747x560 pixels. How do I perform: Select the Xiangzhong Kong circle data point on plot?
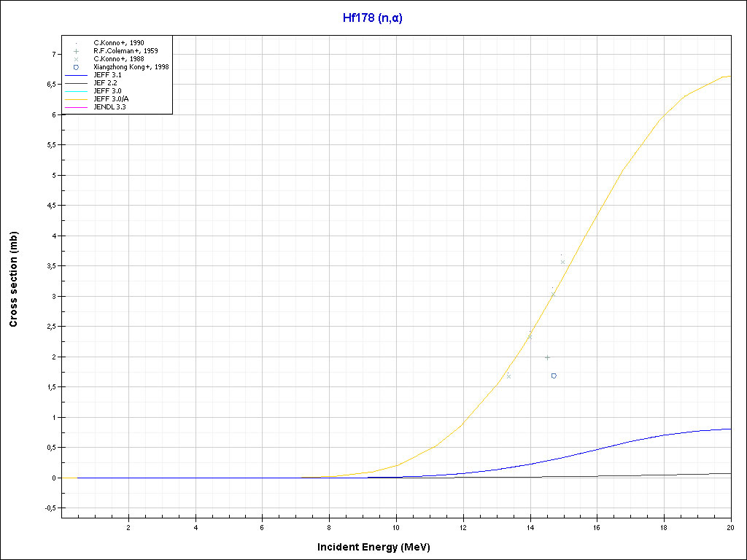pos(554,376)
